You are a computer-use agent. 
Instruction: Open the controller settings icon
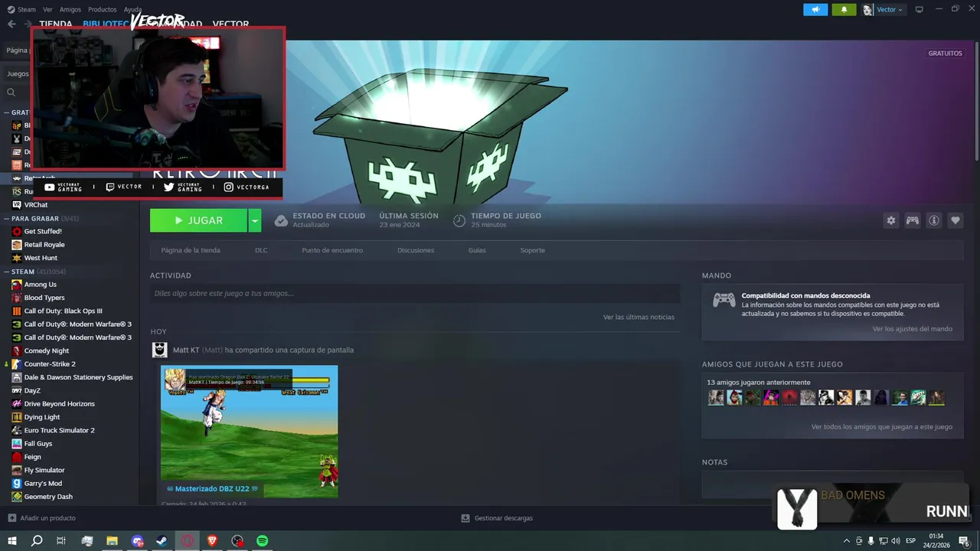(x=912, y=220)
